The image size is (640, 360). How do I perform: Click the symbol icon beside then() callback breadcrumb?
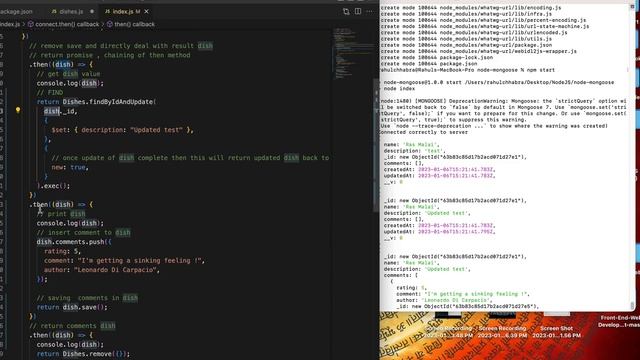click(109, 24)
